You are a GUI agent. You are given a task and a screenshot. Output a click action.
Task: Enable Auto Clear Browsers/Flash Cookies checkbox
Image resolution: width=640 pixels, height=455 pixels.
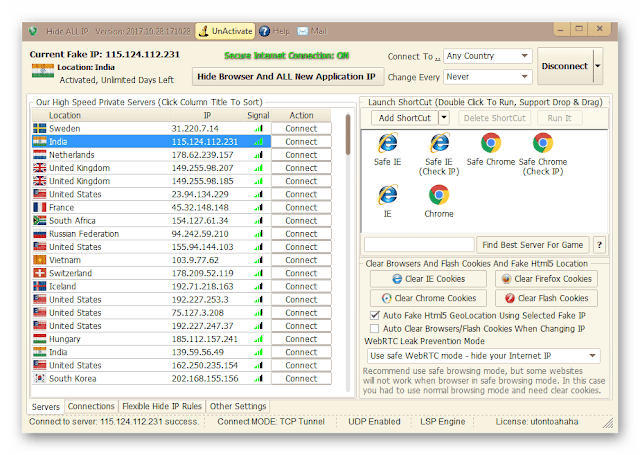tap(374, 328)
